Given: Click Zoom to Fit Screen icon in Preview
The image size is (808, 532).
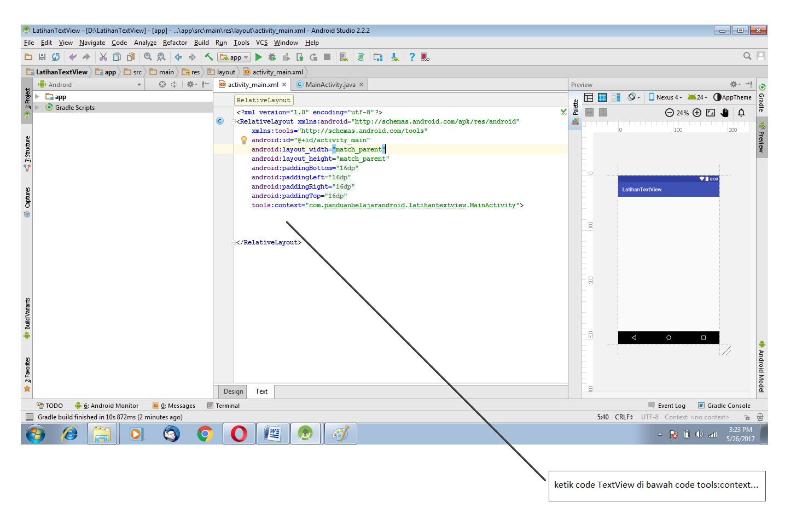Looking at the screenshot, I should 711,113.
